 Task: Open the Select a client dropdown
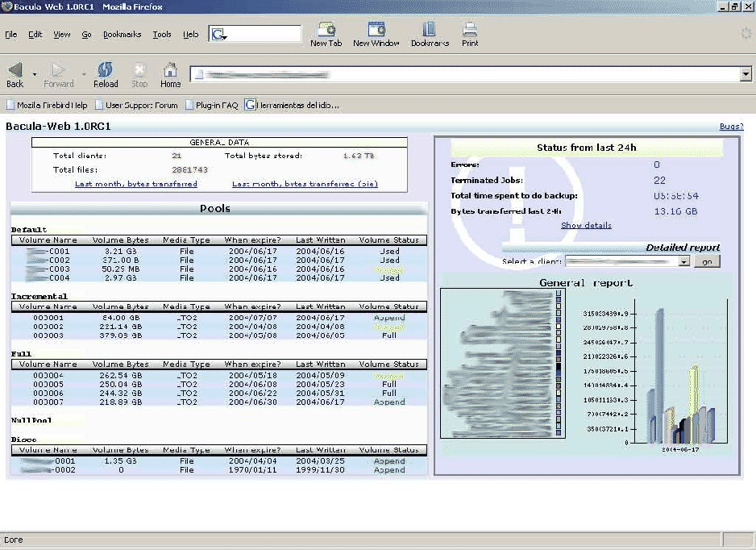point(628,261)
